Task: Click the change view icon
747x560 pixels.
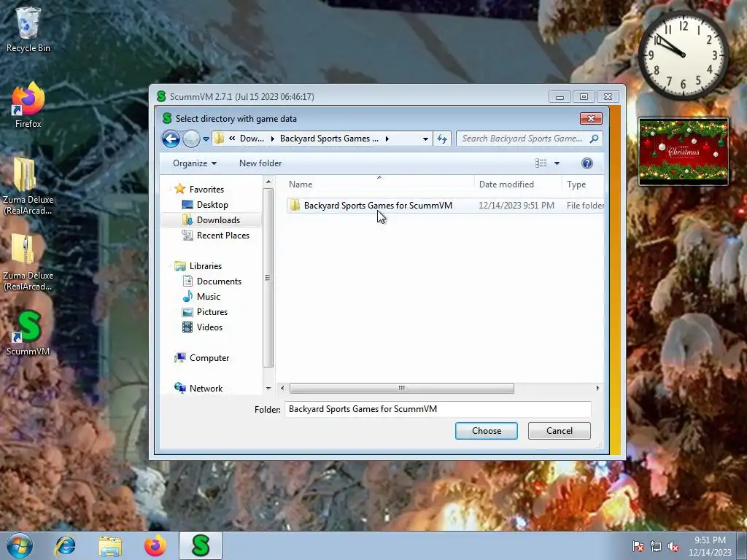Action: [x=541, y=163]
